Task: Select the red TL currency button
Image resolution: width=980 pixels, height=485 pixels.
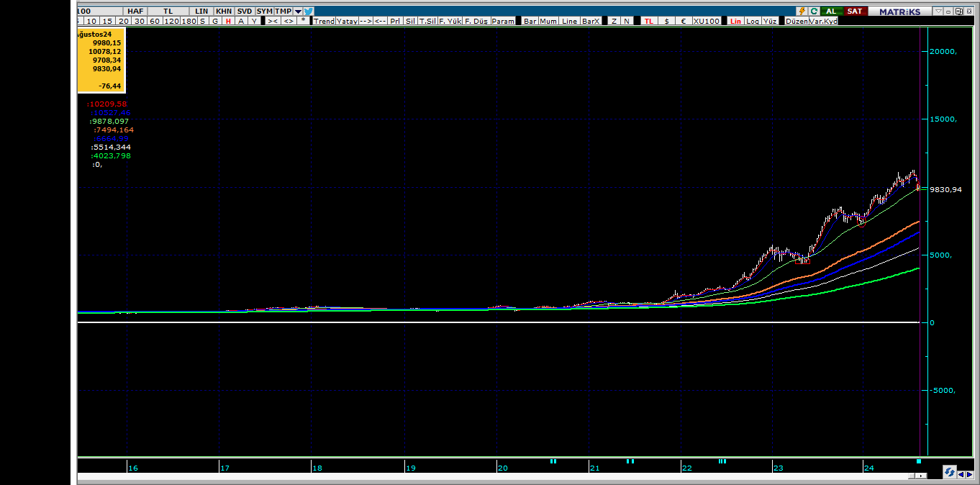Action: (x=649, y=21)
